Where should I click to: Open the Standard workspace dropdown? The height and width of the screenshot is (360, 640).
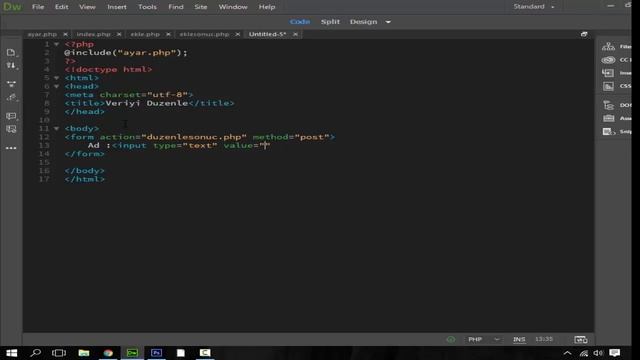[534, 7]
